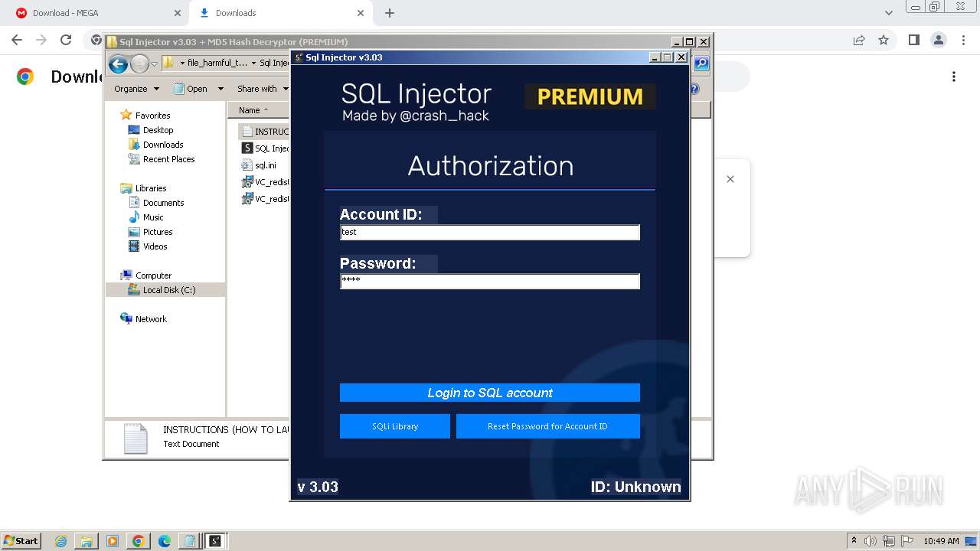Image resolution: width=980 pixels, height=551 pixels.
Task: Minimize the Sql Injector v3.03 window
Action: click(x=655, y=57)
